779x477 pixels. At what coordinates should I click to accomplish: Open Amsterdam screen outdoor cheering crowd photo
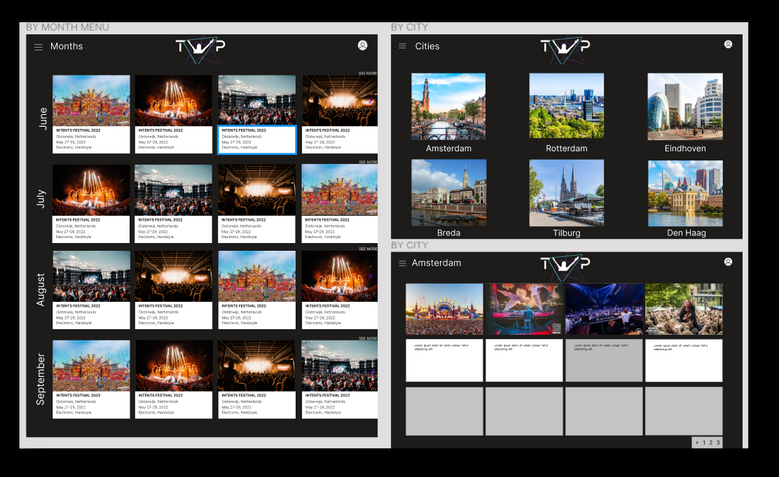tap(684, 309)
